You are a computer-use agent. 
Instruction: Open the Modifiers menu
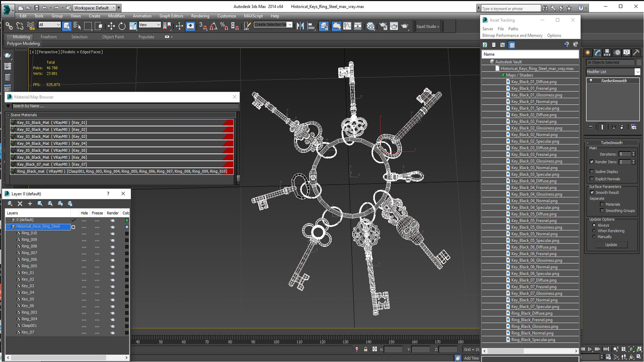(x=116, y=16)
